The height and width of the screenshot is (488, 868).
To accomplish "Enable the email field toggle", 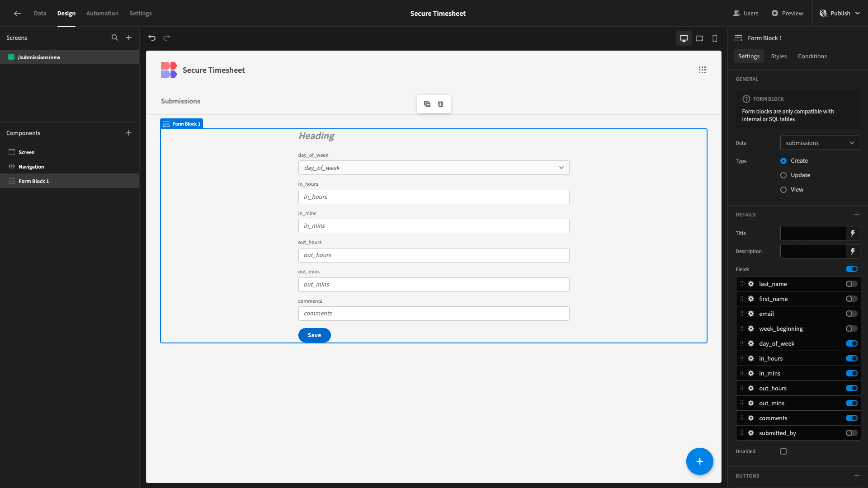I will (x=852, y=314).
